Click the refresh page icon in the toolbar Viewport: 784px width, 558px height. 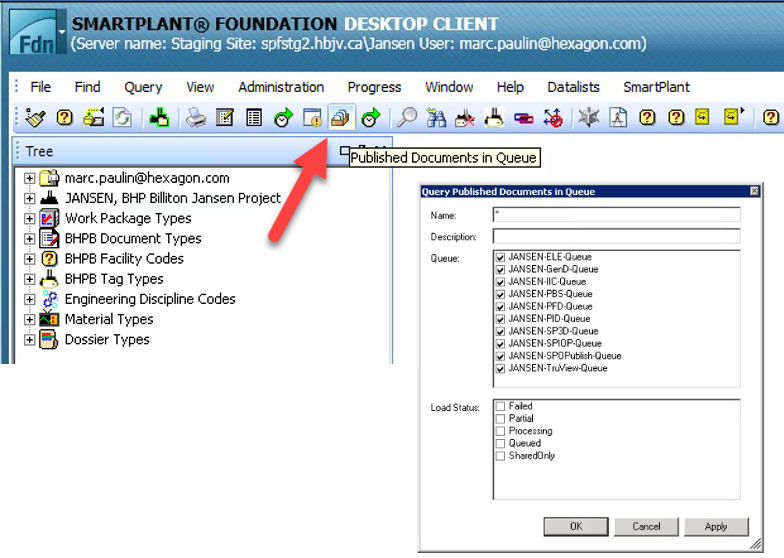[x=123, y=118]
